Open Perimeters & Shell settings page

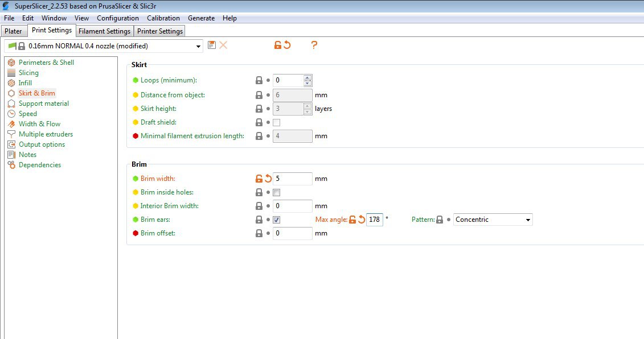point(46,63)
